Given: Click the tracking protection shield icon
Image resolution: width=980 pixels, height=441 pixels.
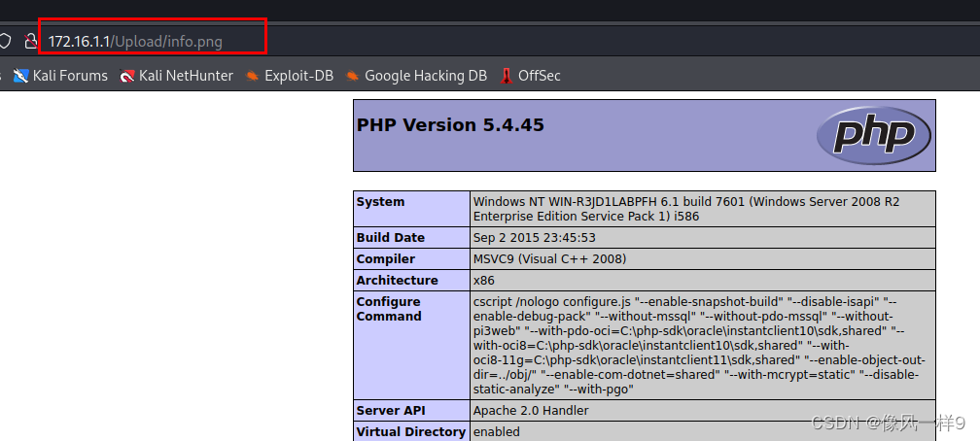Looking at the screenshot, I should (x=4, y=42).
